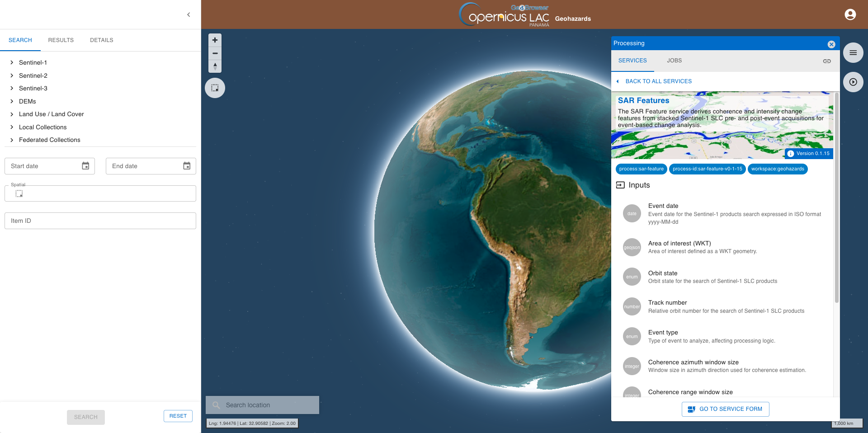Reset map bearing with compass icon
This screenshot has height=433, width=868.
pyautogui.click(x=215, y=66)
